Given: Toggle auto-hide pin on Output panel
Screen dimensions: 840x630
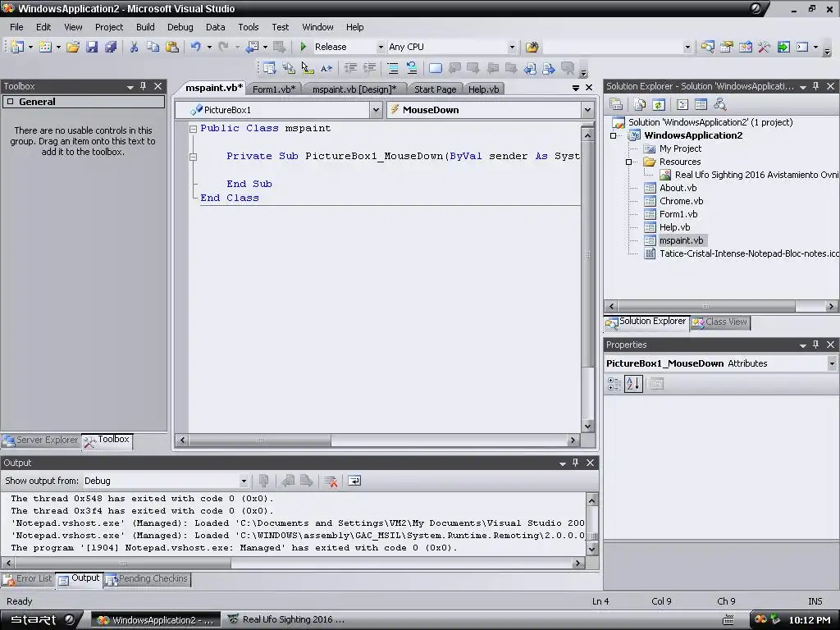Looking at the screenshot, I should (x=575, y=463).
